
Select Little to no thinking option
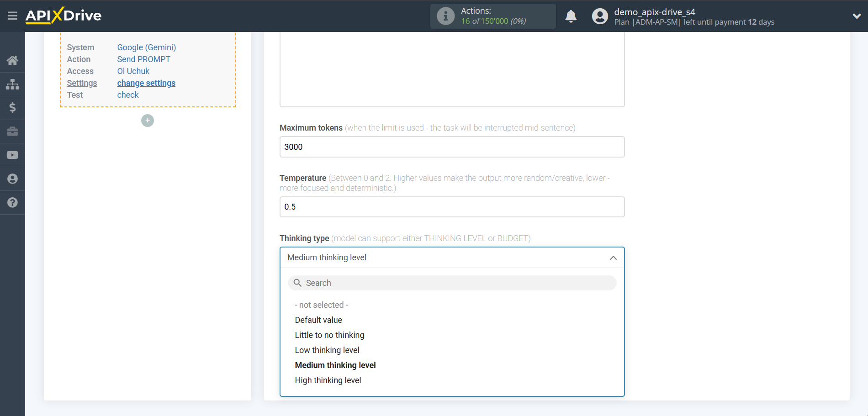click(x=329, y=335)
